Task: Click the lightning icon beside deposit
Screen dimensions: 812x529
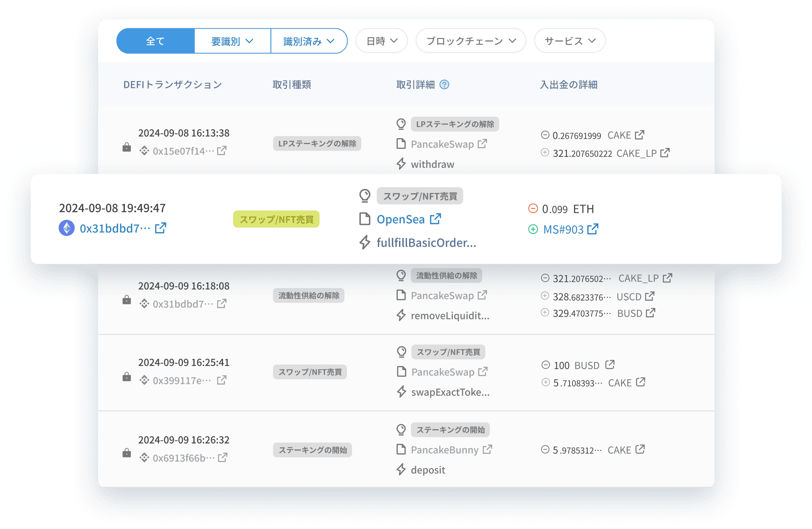Action: click(x=401, y=469)
